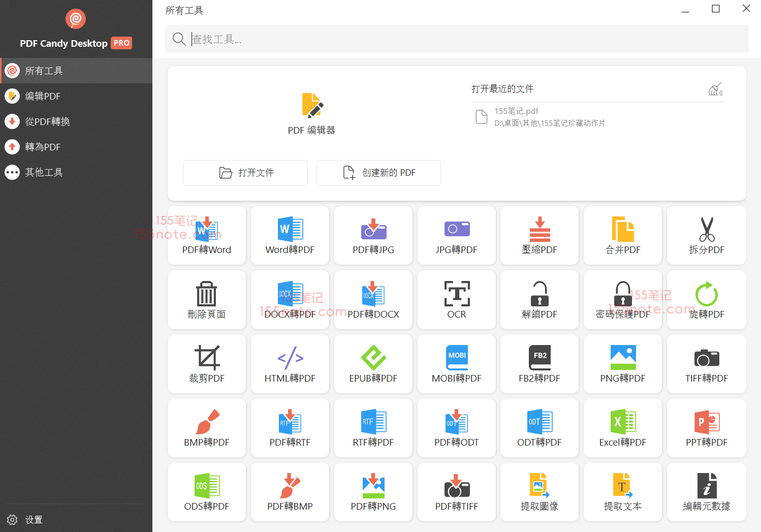
Task: Choose the 刪除頁面 trash tool
Action: (x=206, y=300)
